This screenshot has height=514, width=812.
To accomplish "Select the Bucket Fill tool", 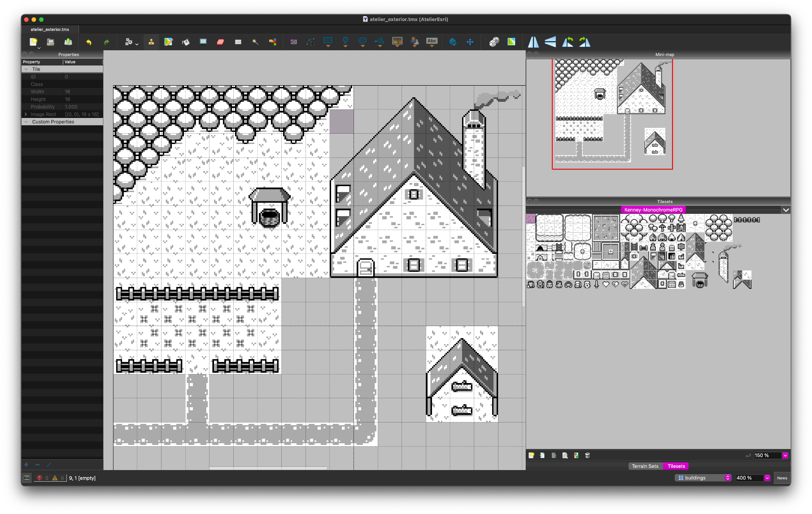I will (186, 42).
